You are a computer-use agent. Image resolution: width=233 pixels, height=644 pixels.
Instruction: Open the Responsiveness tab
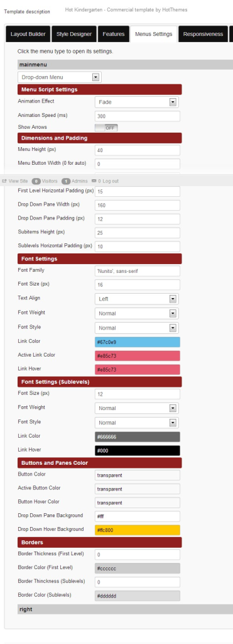coord(203,34)
